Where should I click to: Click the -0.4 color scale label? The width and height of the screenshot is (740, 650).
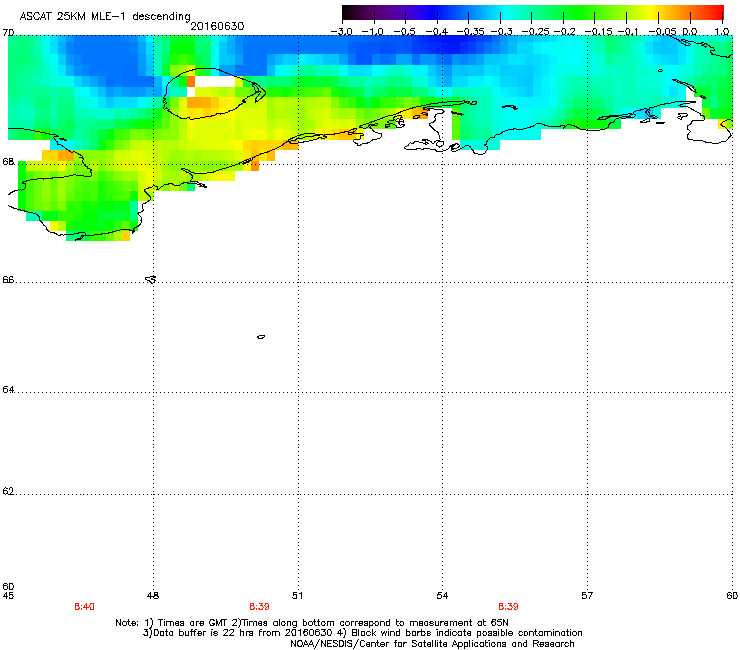[437, 32]
